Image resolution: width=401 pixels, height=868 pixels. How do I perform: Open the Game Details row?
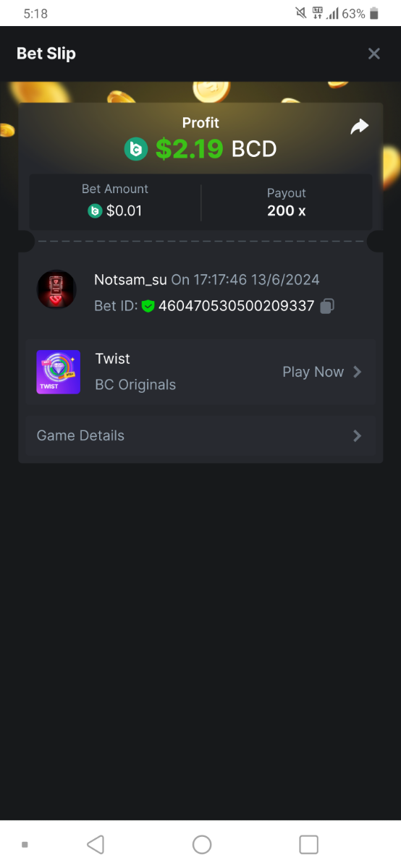pos(200,435)
